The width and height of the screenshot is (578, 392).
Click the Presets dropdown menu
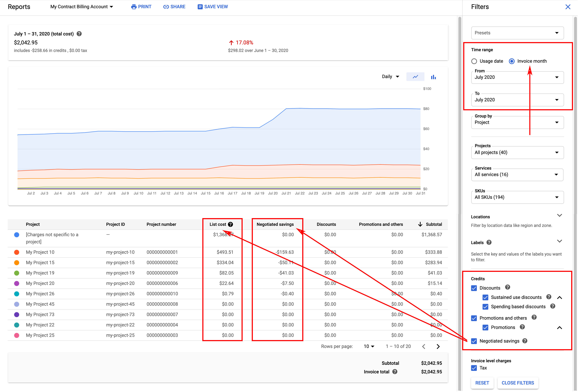pos(517,33)
